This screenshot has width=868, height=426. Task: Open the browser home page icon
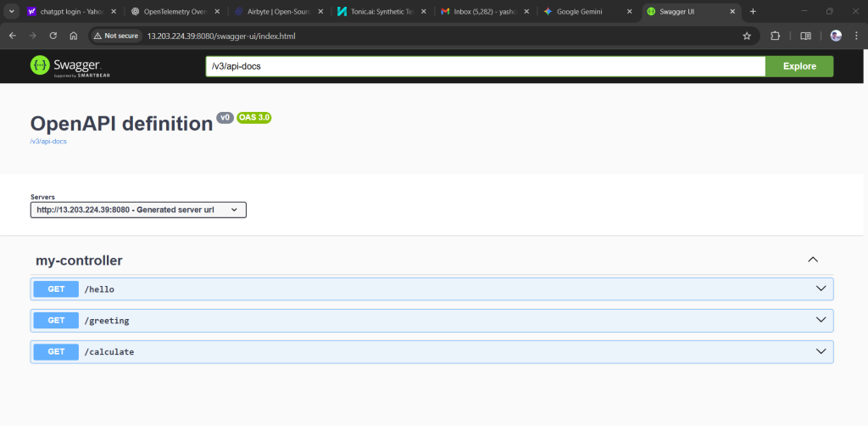[x=73, y=36]
